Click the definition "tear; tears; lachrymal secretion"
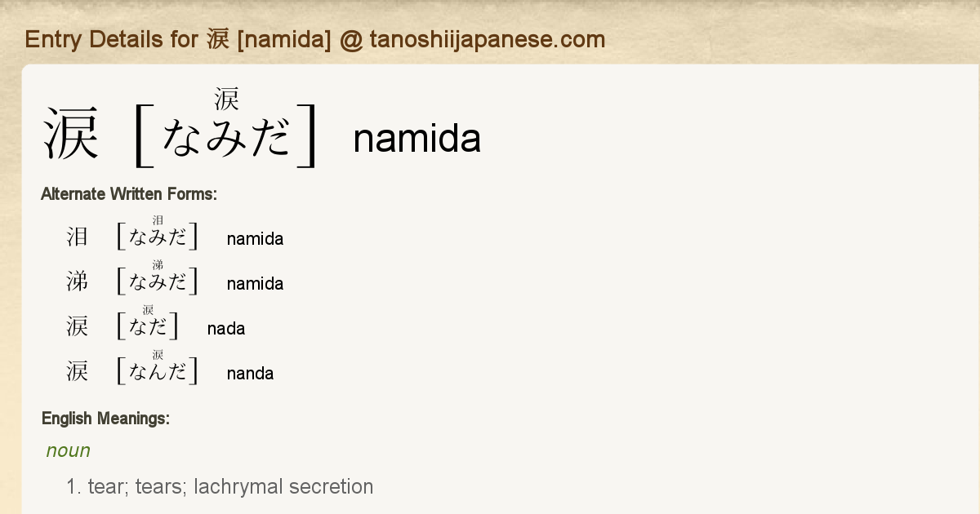 tap(230, 487)
